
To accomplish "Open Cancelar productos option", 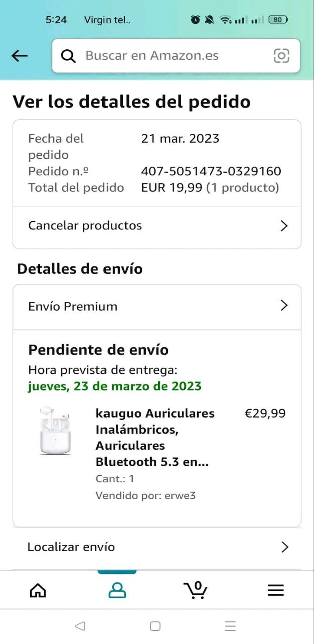I will (157, 226).
